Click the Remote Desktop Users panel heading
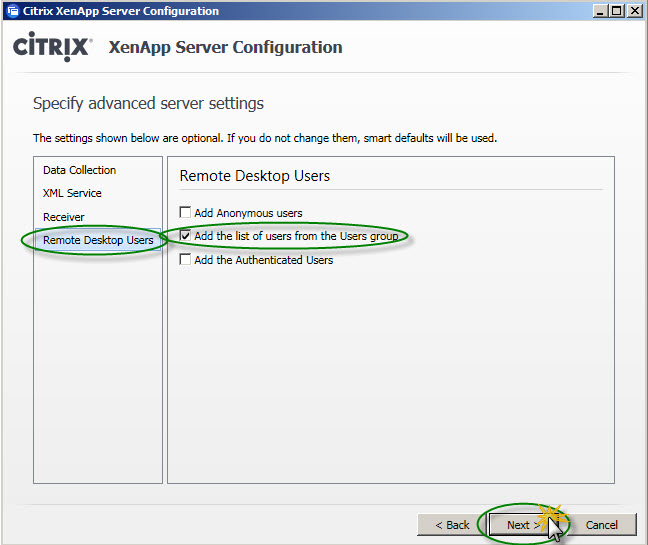Screen dimensions: 648x545 click(255, 176)
